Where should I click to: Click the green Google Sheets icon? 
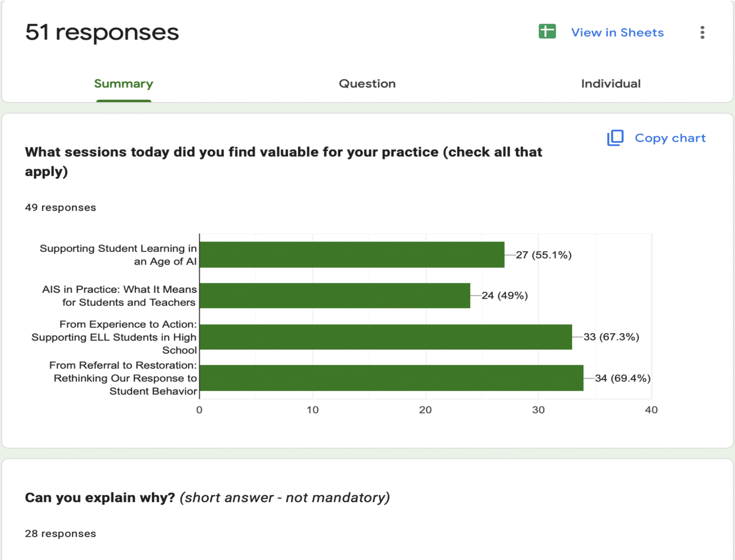click(547, 32)
